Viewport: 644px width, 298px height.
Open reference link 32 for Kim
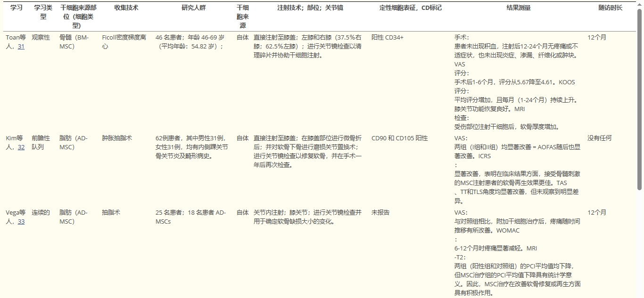pyautogui.click(x=21, y=147)
